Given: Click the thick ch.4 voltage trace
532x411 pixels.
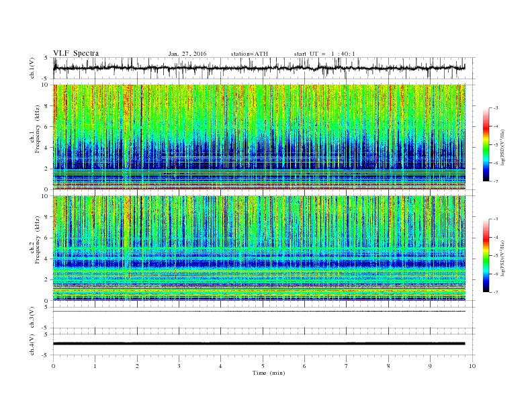Looking at the screenshot, I should click(259, 344).
